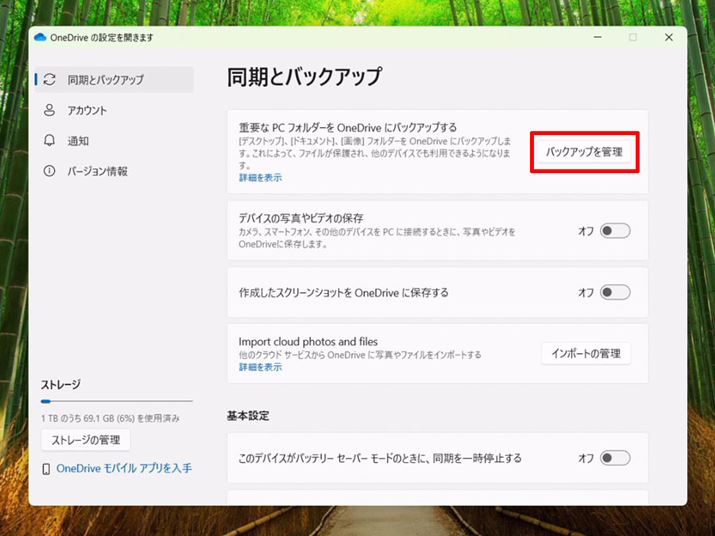
Task: Open the バージョン情報 page
Action: [x=114, y=171]
